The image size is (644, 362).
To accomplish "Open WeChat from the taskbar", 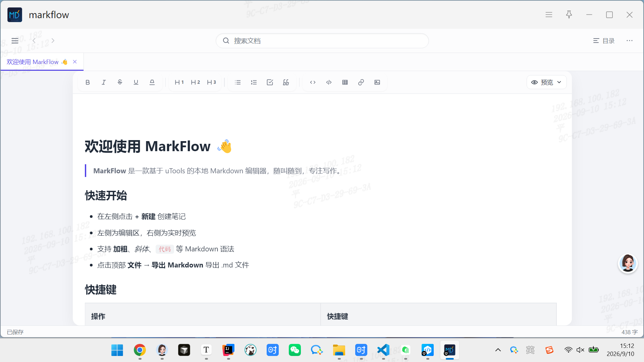I will coord(295,350).
